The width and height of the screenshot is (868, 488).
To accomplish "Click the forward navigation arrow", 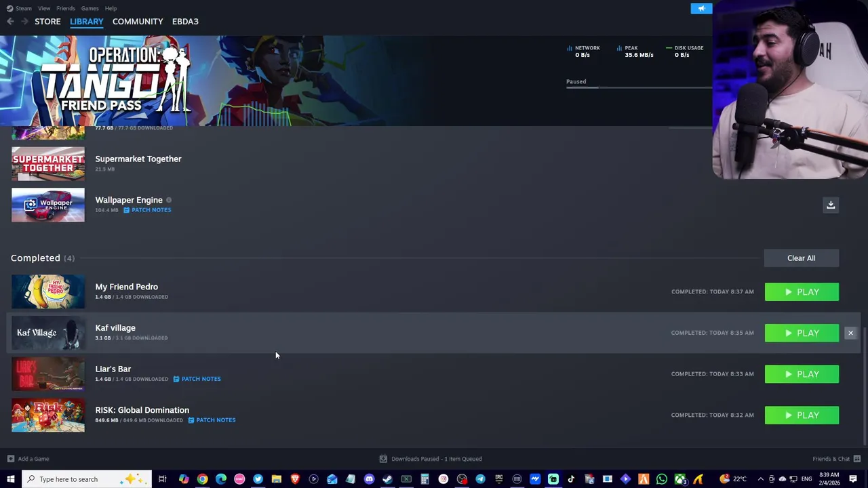I will click(24, 22).
